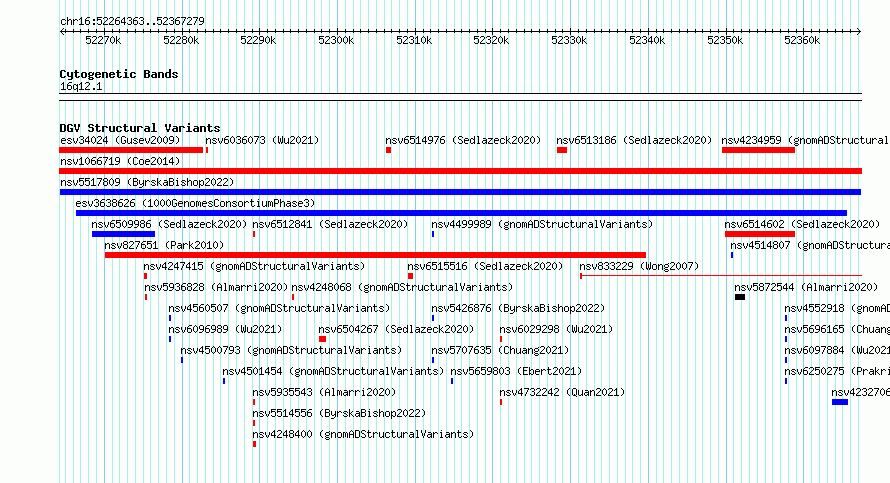This screenshot has height=483, width=890.
Task: Select the 52330k ruler tick label
Action: [569, 40]
